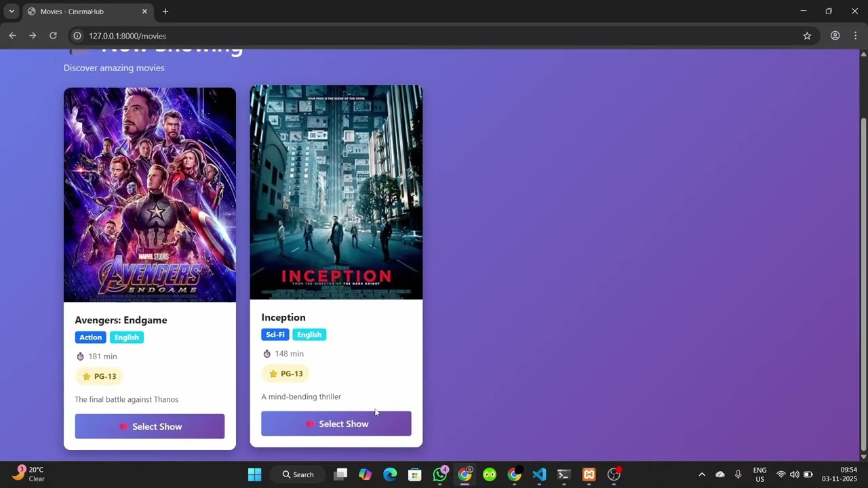
Task: Click the Avengers: Endgame title text
Action: click(x=121, y=320)
